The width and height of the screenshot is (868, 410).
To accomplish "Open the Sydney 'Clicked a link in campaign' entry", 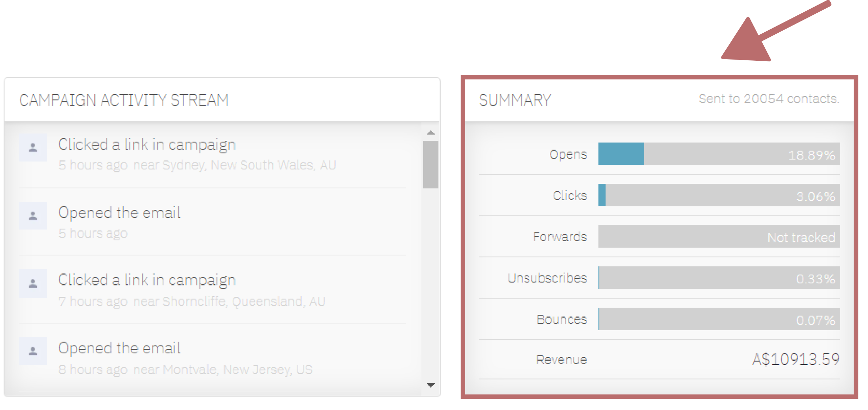I will 147,145.
